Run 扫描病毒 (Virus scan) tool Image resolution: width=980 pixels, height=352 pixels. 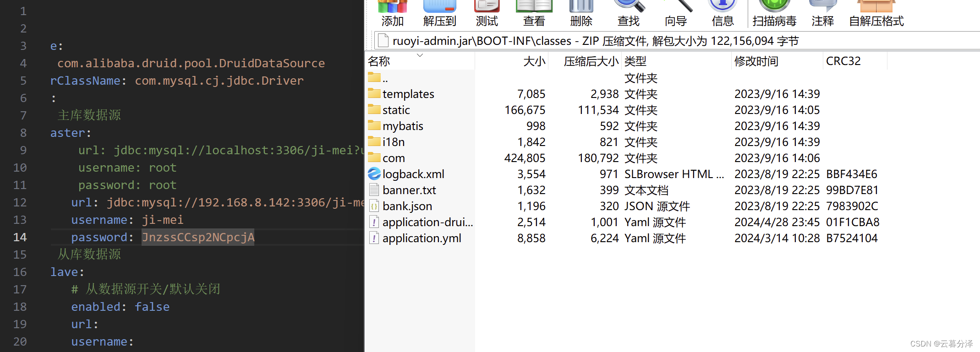point(774,13)
